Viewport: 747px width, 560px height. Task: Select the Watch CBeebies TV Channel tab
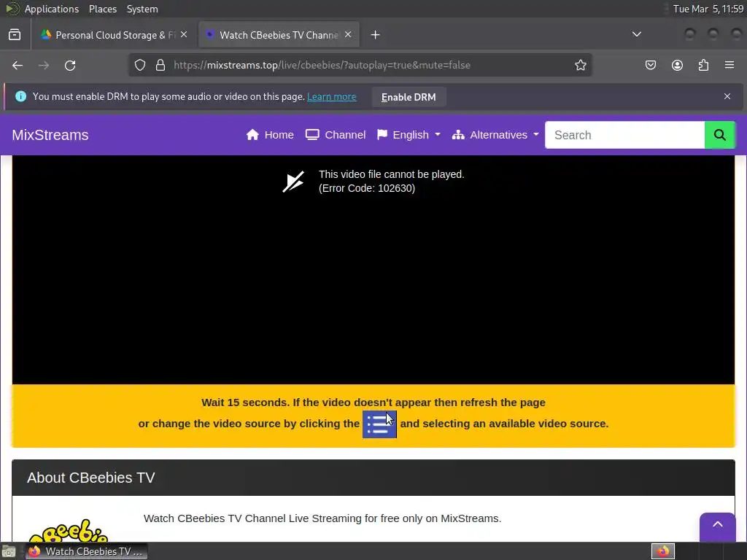pos(279,35)
